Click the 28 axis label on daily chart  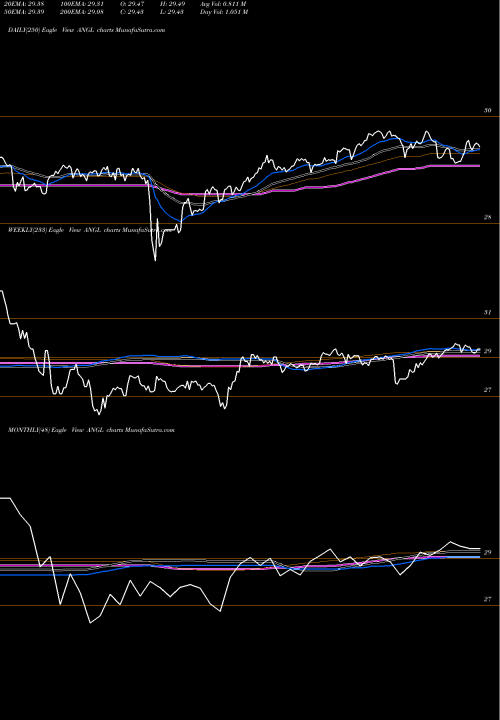pos(488,218)
